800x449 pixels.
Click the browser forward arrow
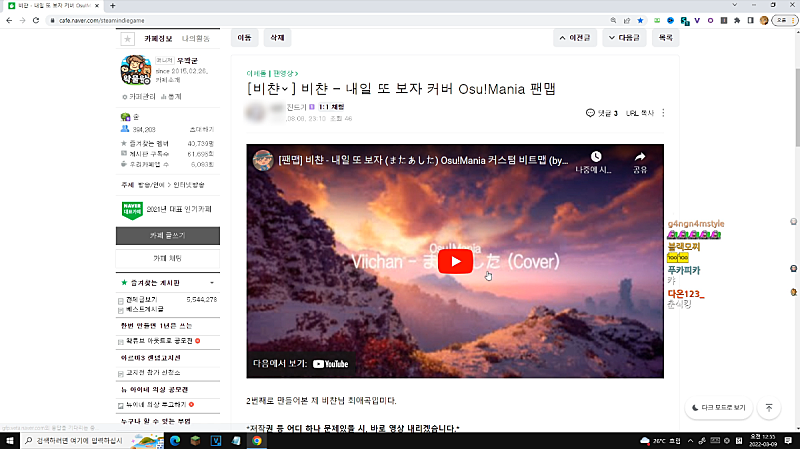pyautogui.click(x=22, y=20)
